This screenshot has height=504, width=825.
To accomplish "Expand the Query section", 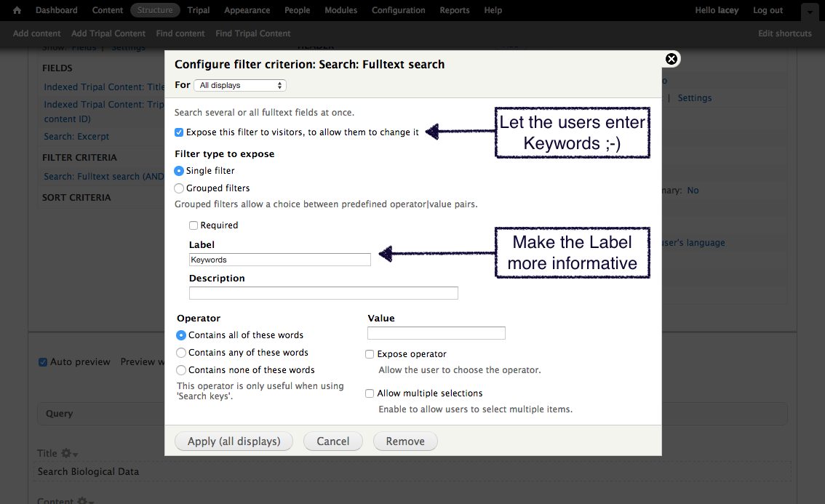I will [x=60, y=414].
